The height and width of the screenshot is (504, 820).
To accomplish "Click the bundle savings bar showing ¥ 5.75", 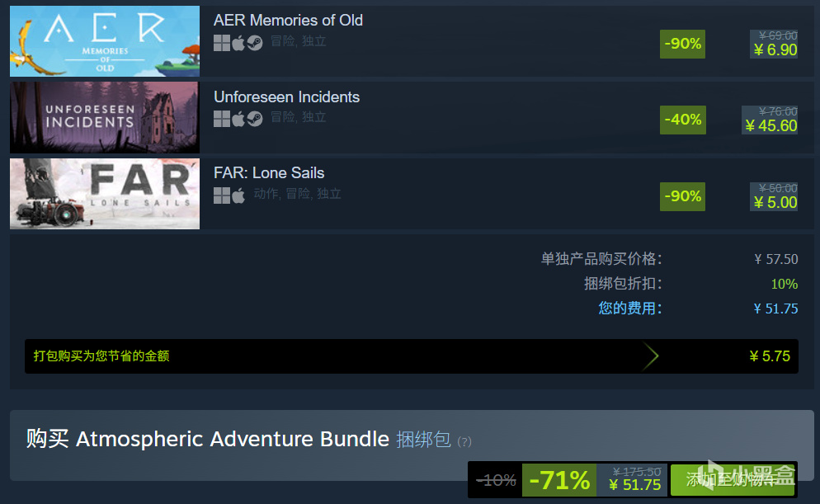I will tap(412, 356).
